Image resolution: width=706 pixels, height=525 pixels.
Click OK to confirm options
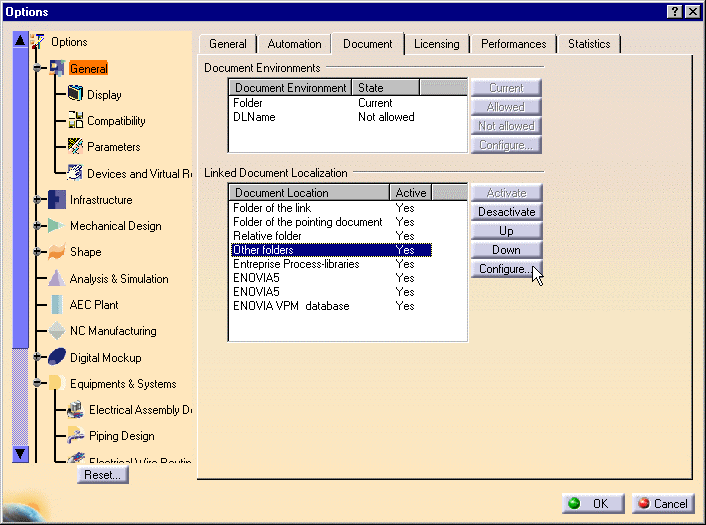point(592,503)
